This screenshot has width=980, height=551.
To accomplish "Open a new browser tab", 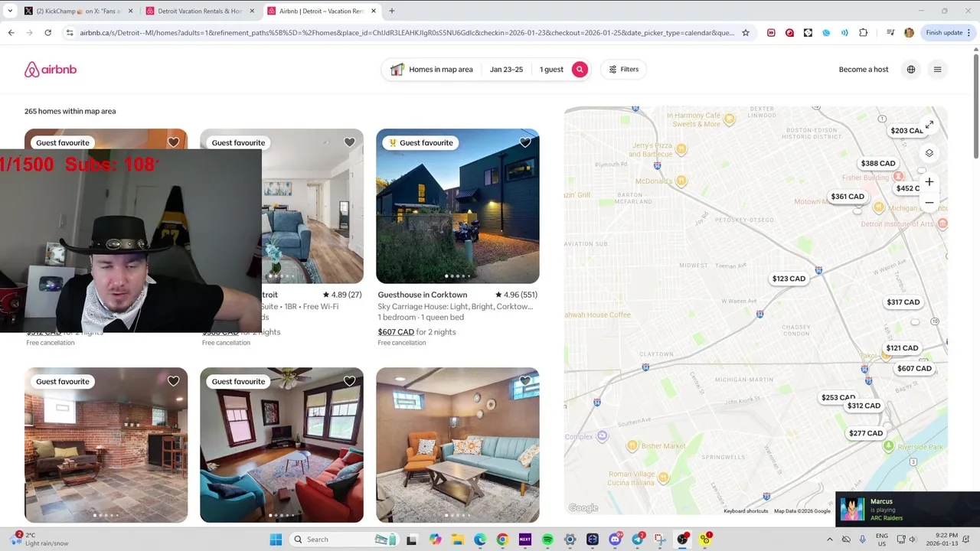I will click(x=392, y=11).
